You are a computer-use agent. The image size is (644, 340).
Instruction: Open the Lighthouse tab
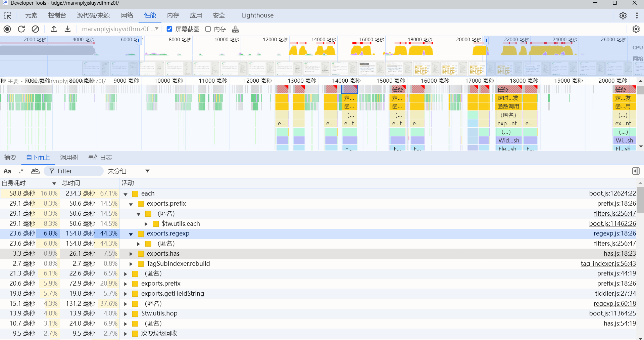pos(257,15)
